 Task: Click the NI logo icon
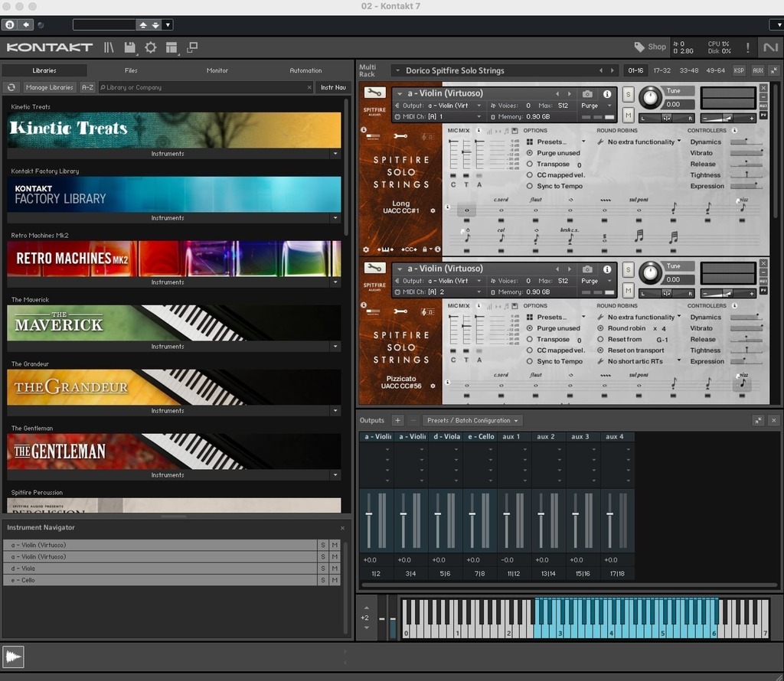click(x=770, y=47)
